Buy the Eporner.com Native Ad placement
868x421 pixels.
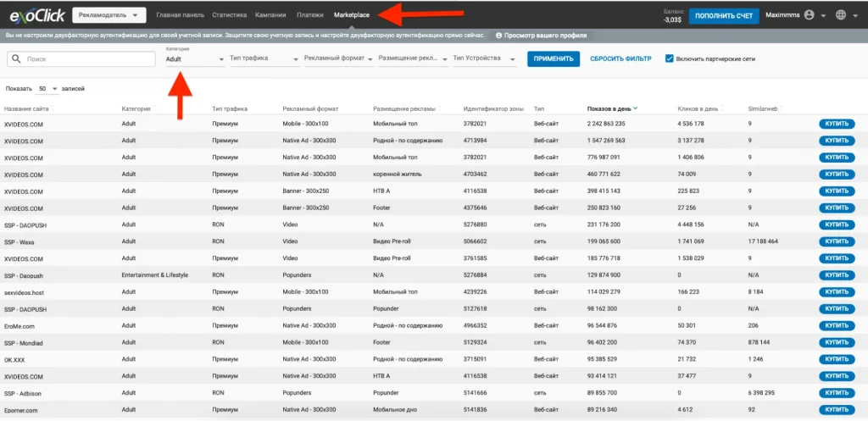click(837, 410)
